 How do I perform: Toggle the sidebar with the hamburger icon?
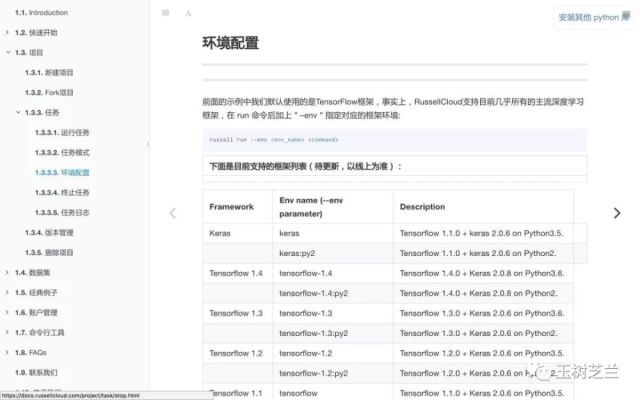tap(165, 14)
